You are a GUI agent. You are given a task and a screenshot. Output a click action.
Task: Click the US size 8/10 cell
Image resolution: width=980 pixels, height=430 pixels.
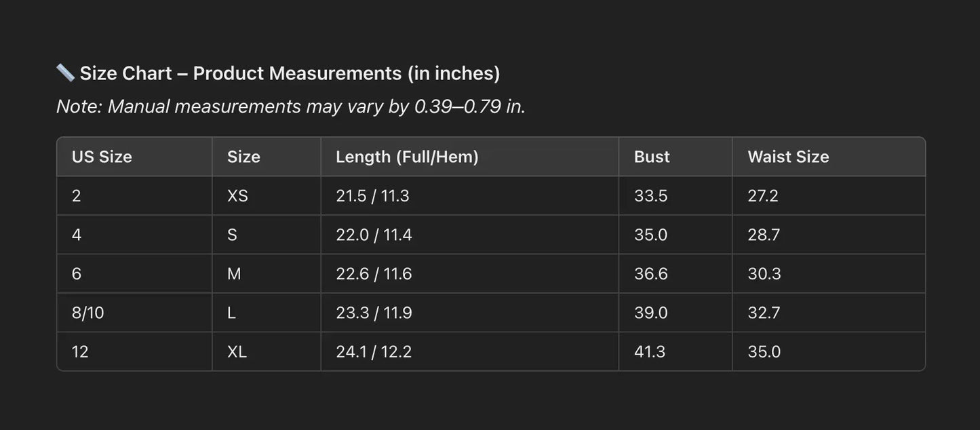[x=88, y=313]
